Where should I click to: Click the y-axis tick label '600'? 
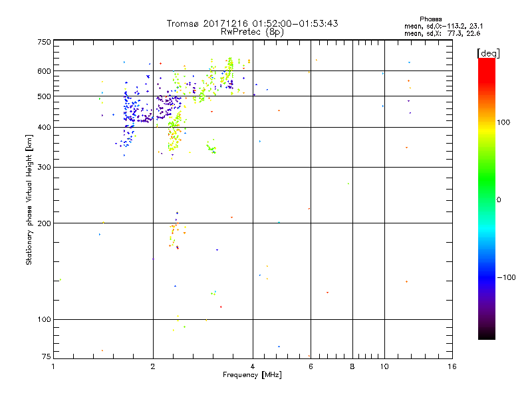click(44, 71)
